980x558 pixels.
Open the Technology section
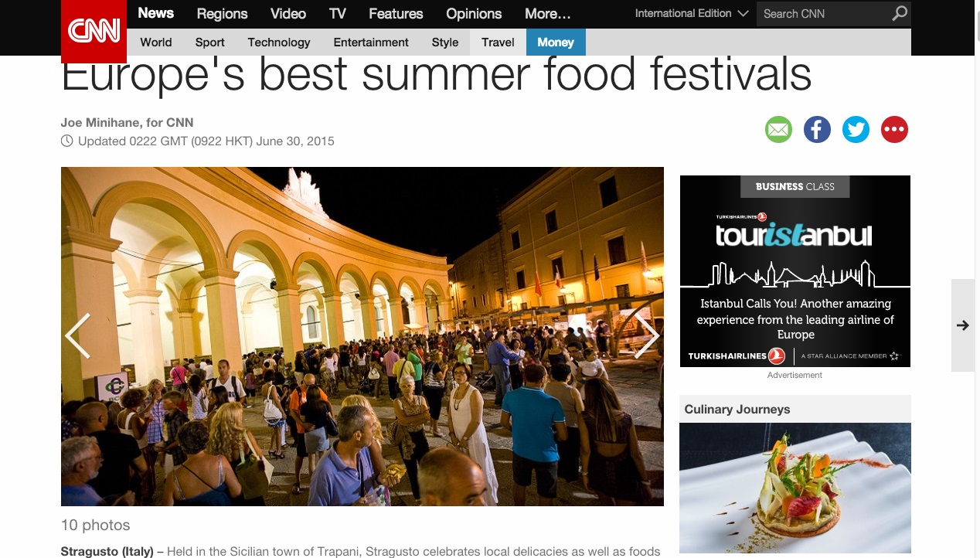pos(279,43)
